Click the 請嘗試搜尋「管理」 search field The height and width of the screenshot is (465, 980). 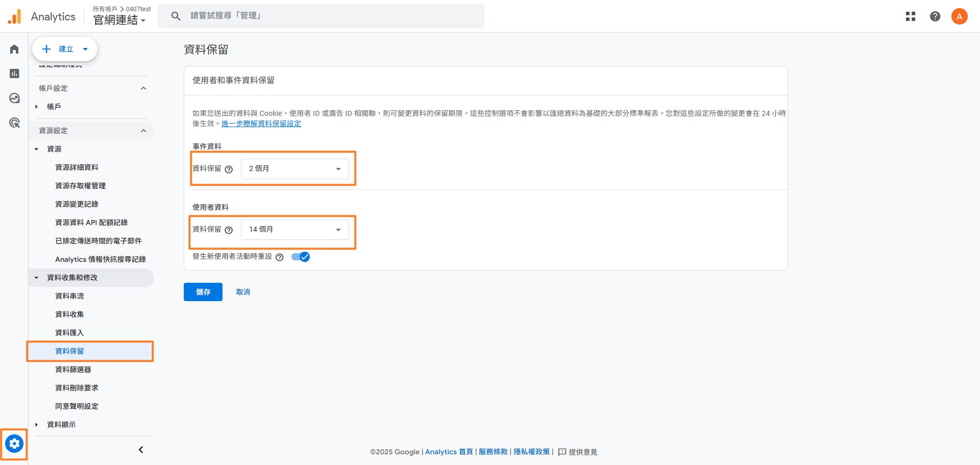(x=322, y=16)
